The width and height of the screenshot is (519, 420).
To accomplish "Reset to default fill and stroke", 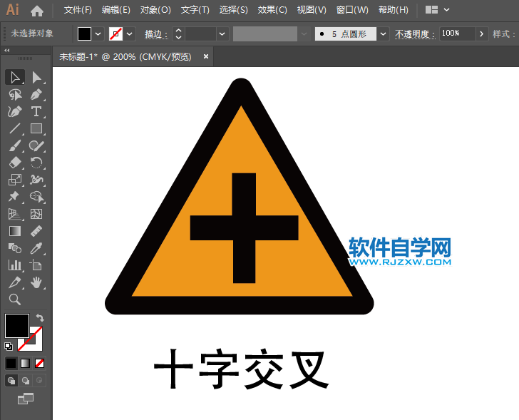I will [9, 347].
